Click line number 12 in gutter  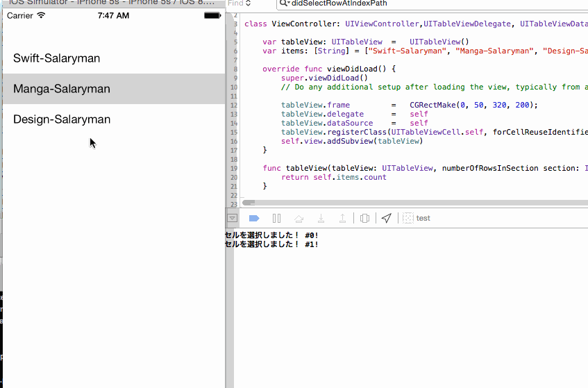(234, 106)
